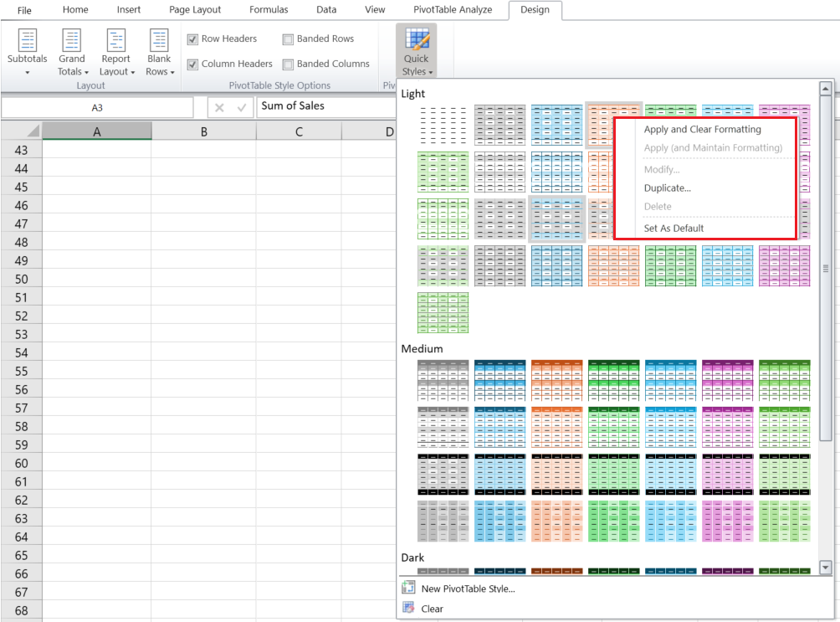Select row 43 header
840x622 pixels.
tap(22, 150)
